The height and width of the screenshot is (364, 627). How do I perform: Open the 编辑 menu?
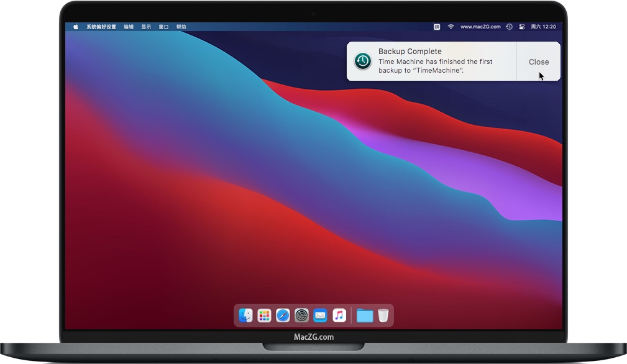(x=129, y=27)
